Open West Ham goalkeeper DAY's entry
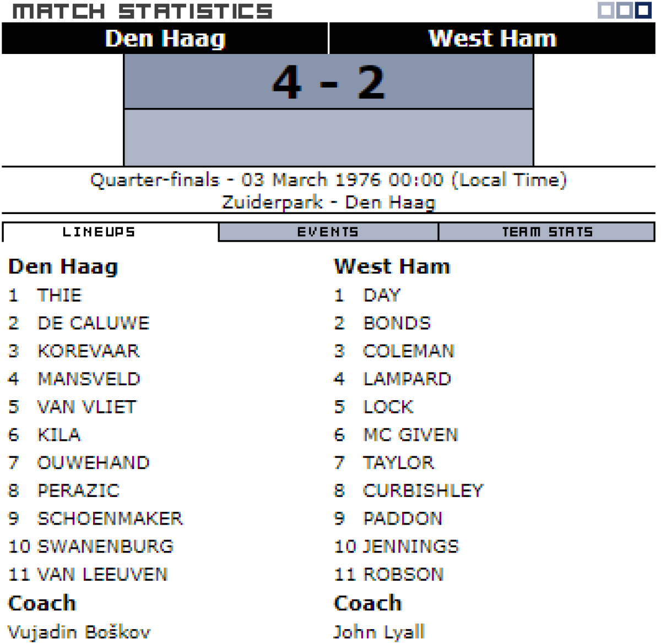 click(381, 296)
